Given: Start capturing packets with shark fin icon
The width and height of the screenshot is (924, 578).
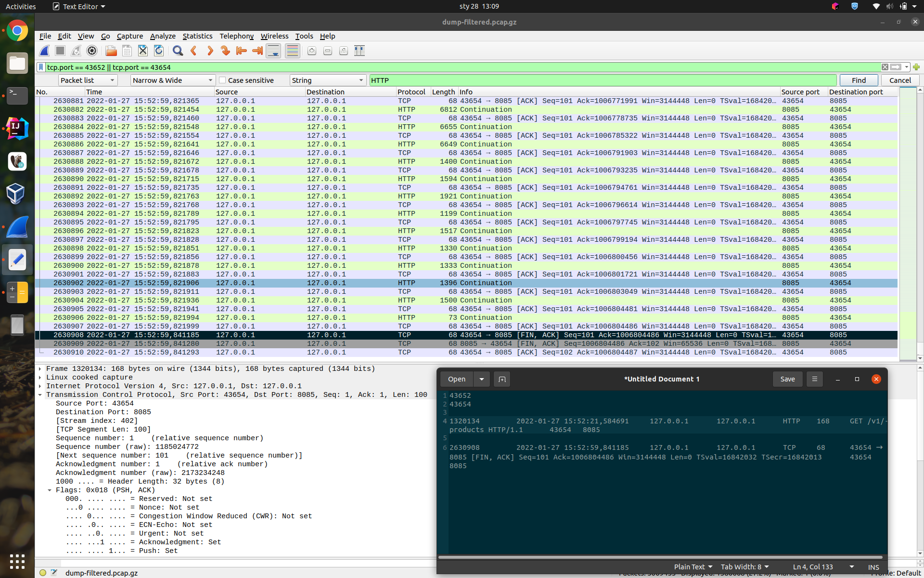Looking at the screenshot, I should (44, 51).
